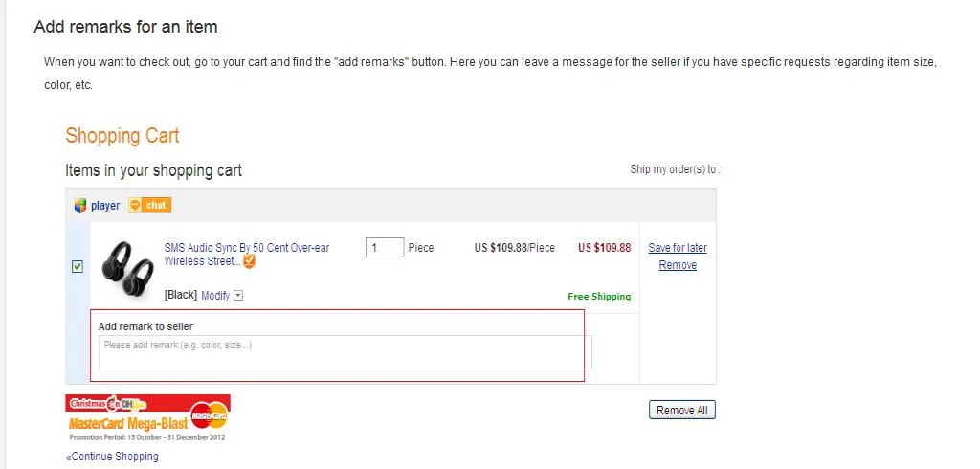Click the MasterCard Mega-Blast banner text
Screen dimensions: 980x469
[x=128, y=423]
